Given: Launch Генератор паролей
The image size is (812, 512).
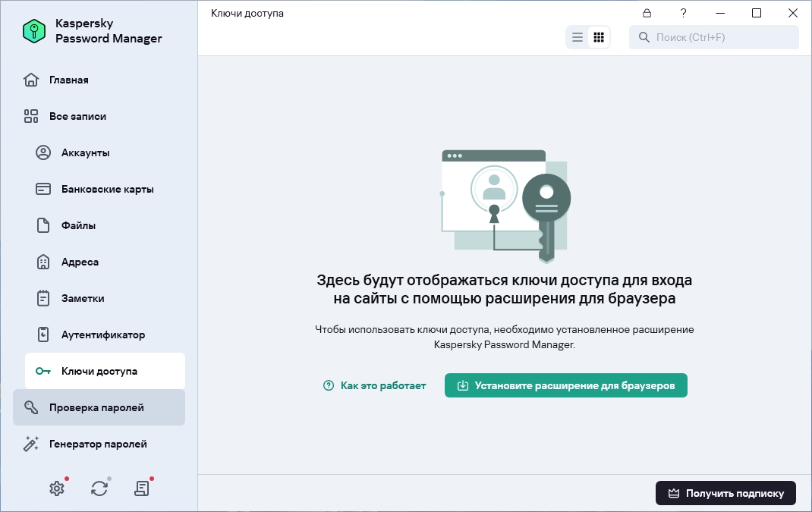Looking at the screenshot, I should [x=99, y=444].
